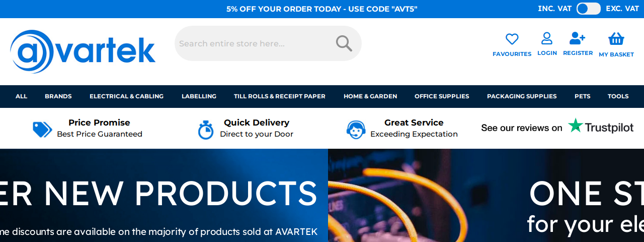Click the Login person icon

coord(547,38)
